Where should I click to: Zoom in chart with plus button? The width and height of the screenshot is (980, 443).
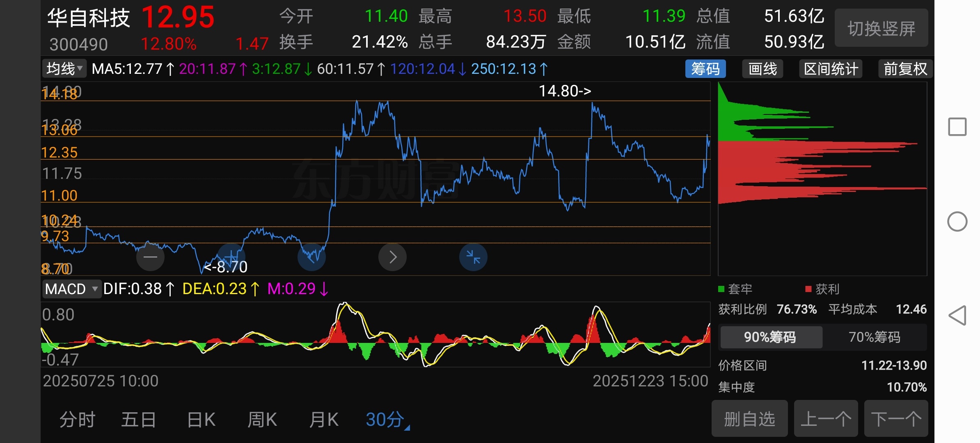click(x=231, y=257)
